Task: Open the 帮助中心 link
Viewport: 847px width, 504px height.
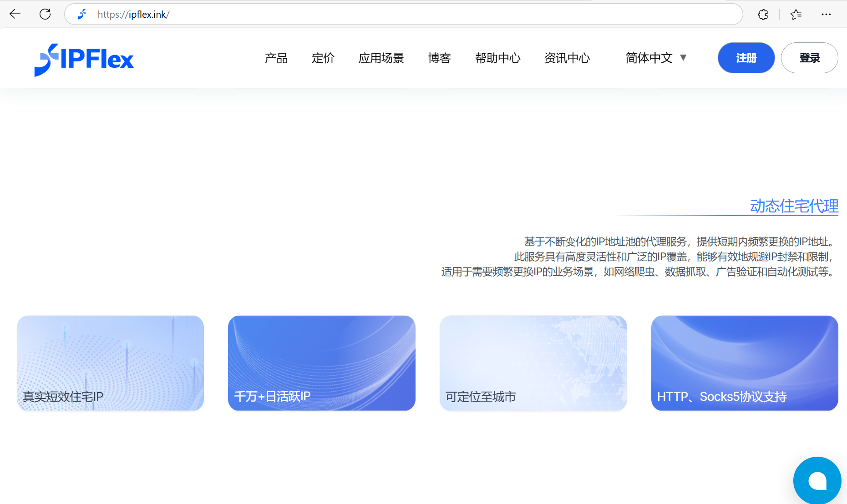Action: point(497,58)
